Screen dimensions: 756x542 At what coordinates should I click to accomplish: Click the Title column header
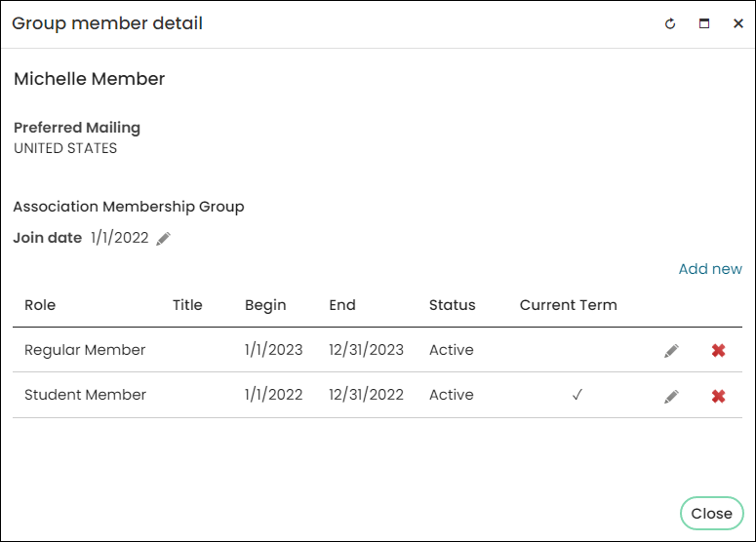pos(187,305)
